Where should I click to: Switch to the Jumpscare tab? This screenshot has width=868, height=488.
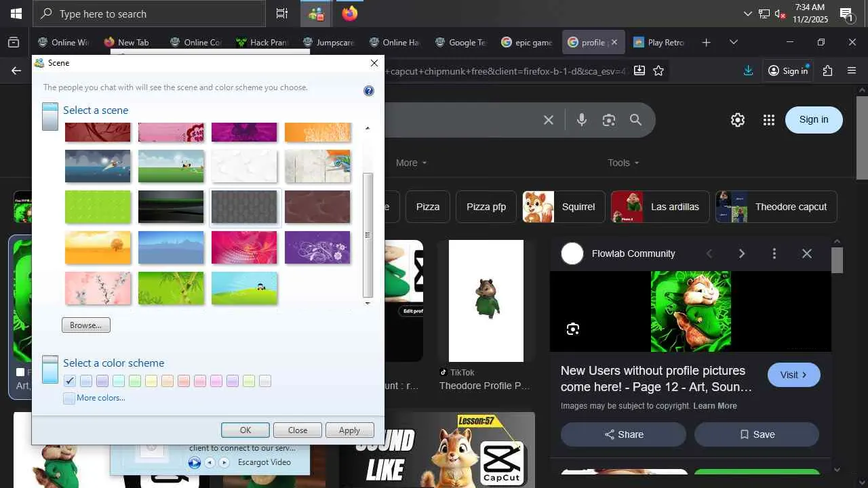[x=328, y=42]
